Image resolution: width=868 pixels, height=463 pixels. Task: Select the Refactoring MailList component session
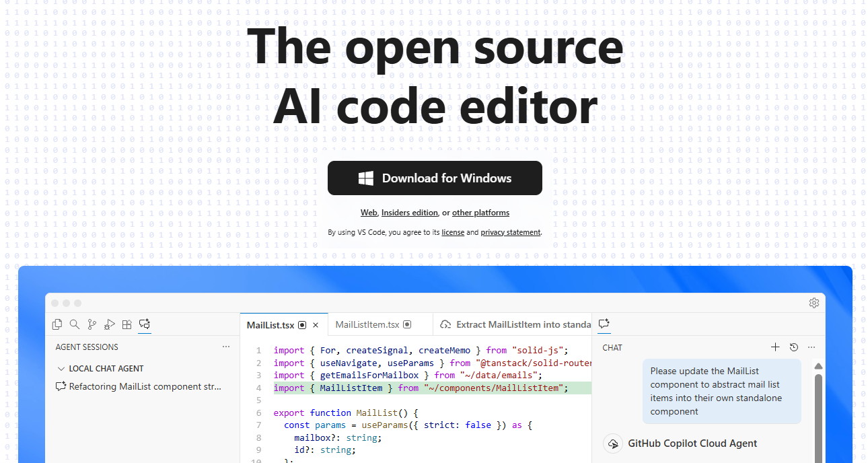point(141,386)
